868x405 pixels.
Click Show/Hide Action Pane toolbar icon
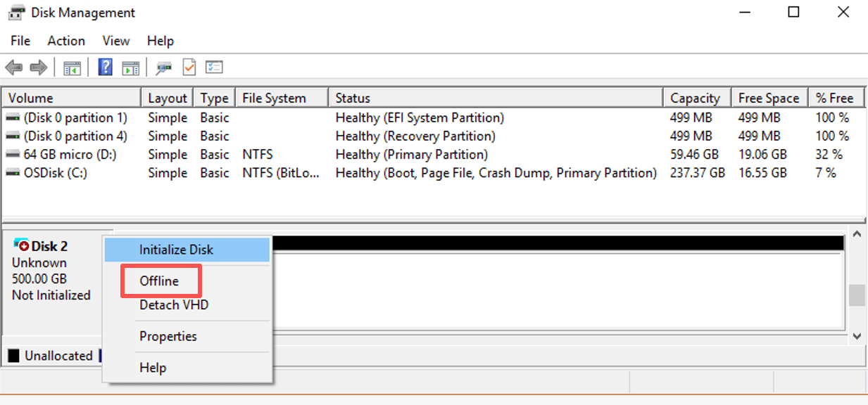click(x=130, y=67)
